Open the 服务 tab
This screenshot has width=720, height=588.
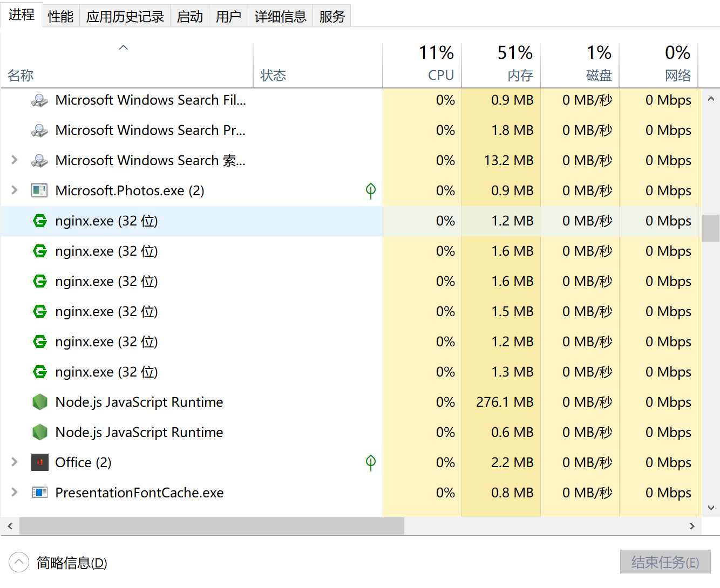(x=332, y=17)
